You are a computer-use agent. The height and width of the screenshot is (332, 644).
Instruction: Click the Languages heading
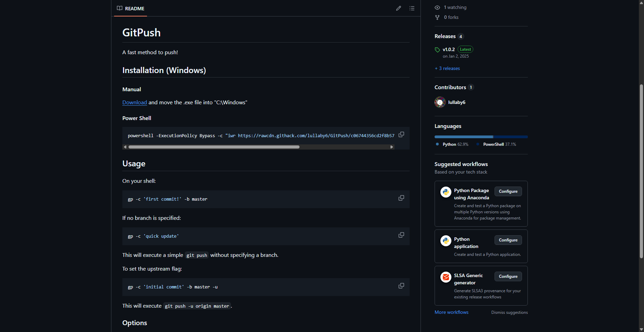448,126
